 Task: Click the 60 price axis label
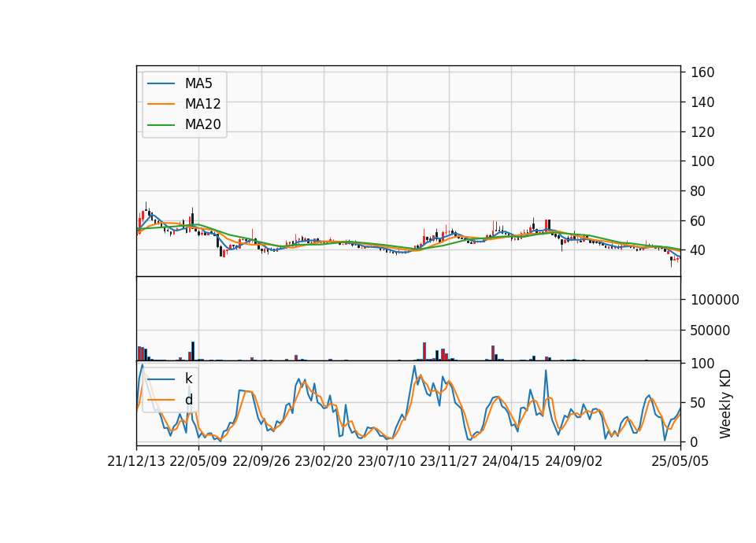[699, 220]
